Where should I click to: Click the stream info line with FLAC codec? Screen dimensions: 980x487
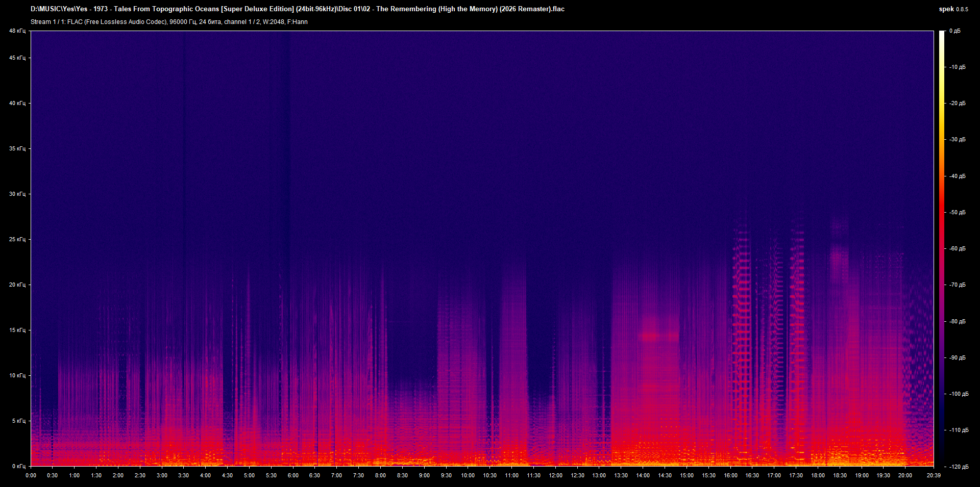[x=169, y=22]
